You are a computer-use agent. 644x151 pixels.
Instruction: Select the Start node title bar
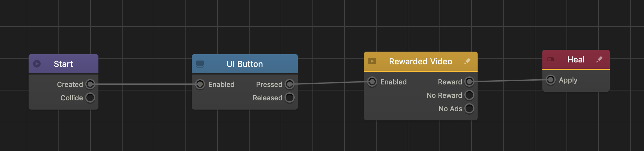(64, 64)
